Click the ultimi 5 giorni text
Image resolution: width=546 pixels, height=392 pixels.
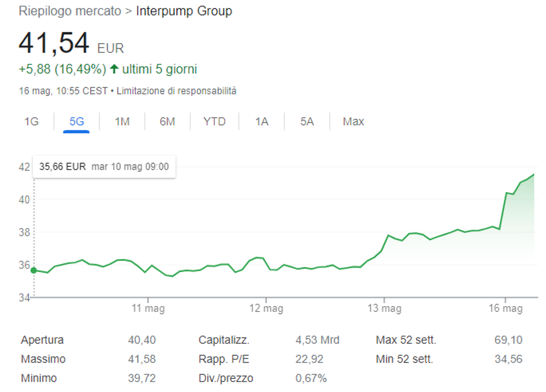click(160, 69)
